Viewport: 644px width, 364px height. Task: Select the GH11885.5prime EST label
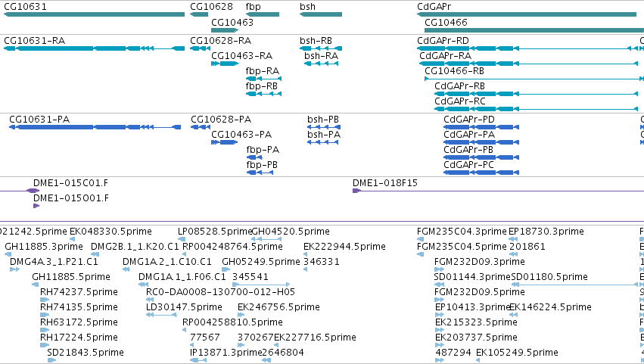click(x=71, y=277)
